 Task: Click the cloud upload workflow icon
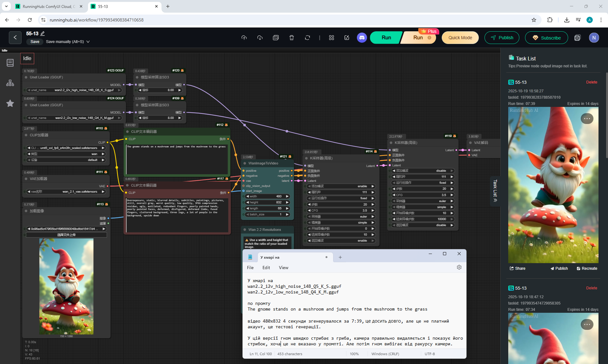(244, 38)
